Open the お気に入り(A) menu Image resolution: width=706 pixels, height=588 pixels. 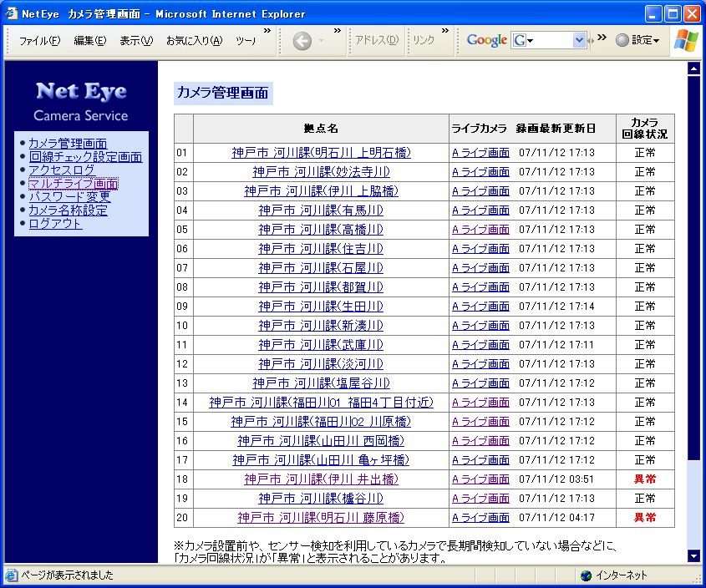pyautogui.click(x=194, y=41)
